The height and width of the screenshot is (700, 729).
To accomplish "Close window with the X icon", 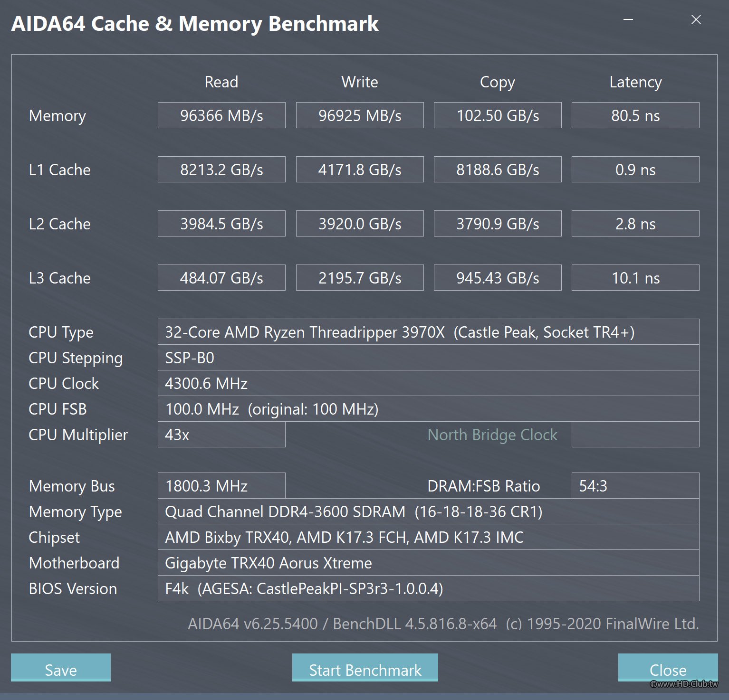I will pyautogui.click(x=696, y=19).
